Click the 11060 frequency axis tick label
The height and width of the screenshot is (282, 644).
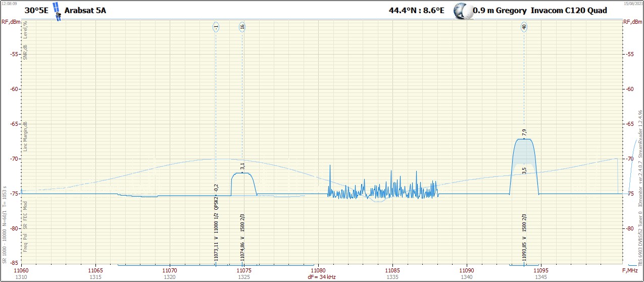pyautogui.click(x=22, y=271)
